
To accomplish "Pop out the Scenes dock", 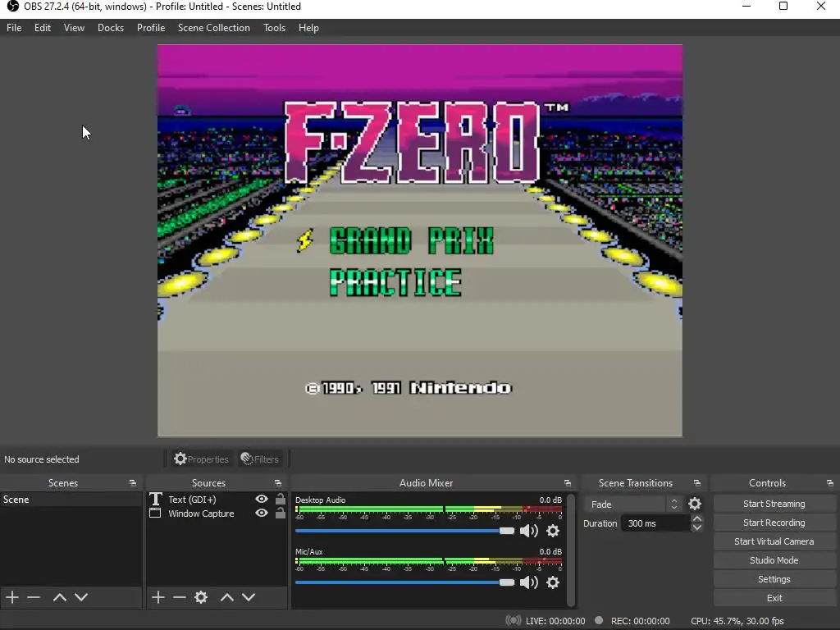I will coord(133,483).
